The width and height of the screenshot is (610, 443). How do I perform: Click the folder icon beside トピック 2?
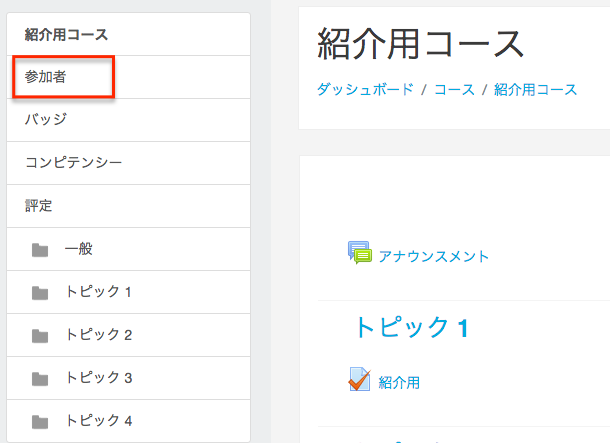(40, 336)
